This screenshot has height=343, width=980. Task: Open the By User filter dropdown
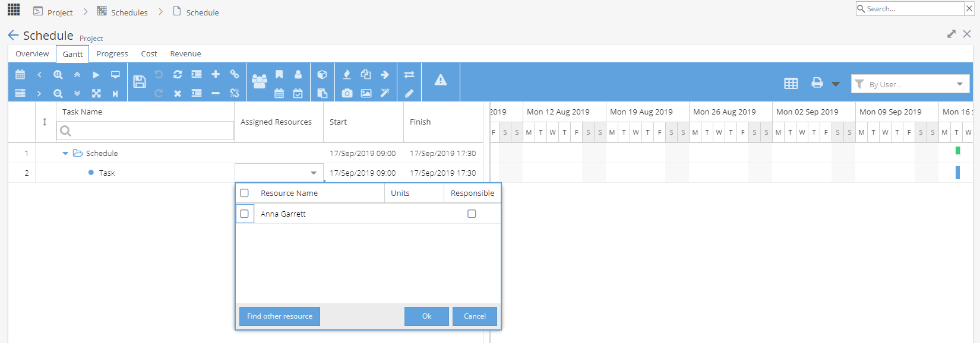click(911, 84)
